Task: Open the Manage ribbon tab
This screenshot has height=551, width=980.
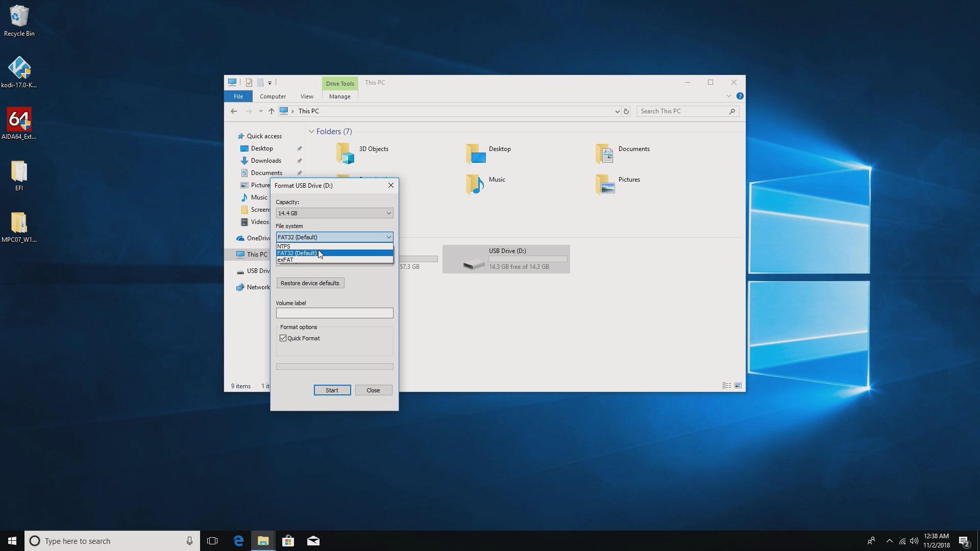Action: tap(340, 96)
